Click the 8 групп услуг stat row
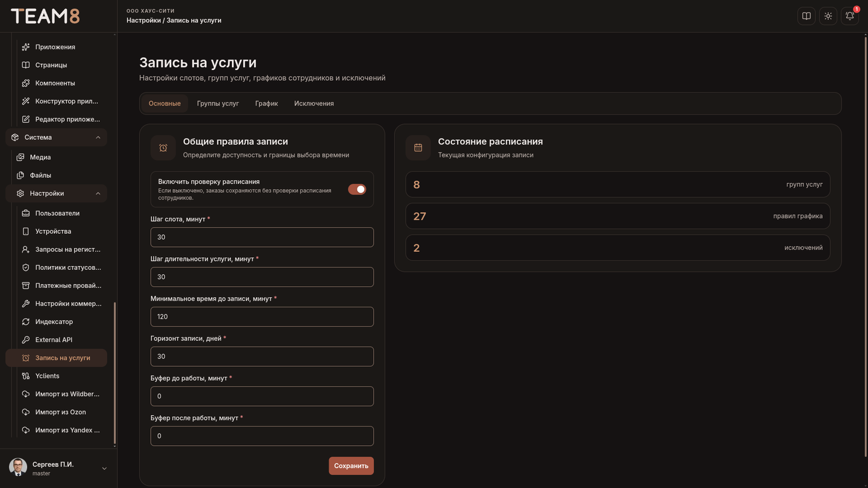The image size is (868, 488). coord(618,184)
